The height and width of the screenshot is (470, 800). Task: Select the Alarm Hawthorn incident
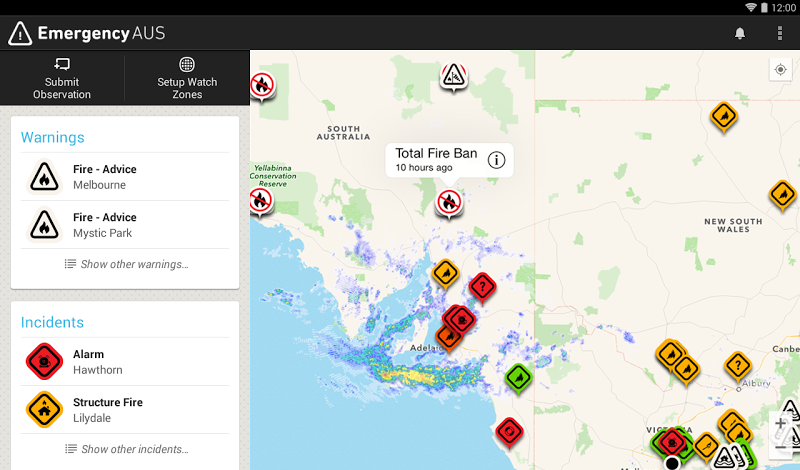click(126, 361)
